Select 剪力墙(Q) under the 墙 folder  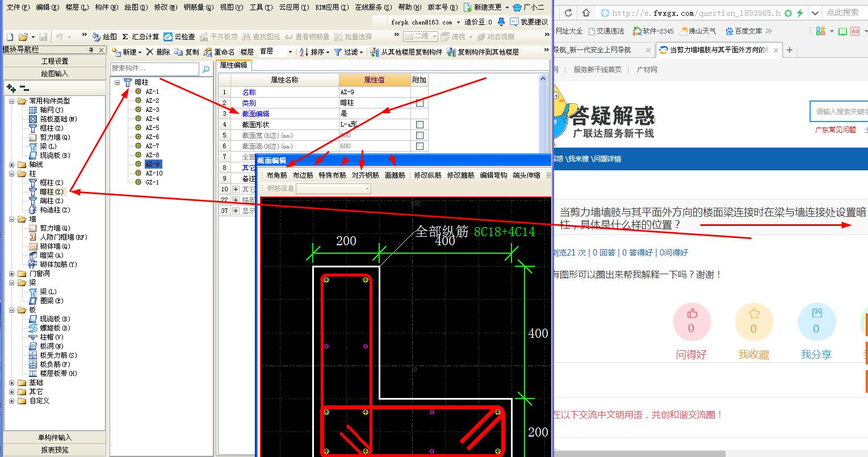(x=54, y=228)
